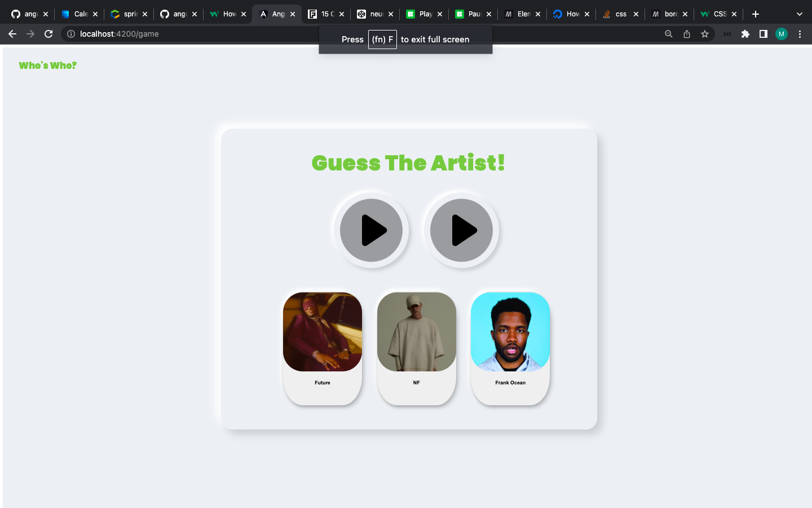The height and width of the screenshot is (508, 812).
Task: Close the neur tab
Action: 391,14
